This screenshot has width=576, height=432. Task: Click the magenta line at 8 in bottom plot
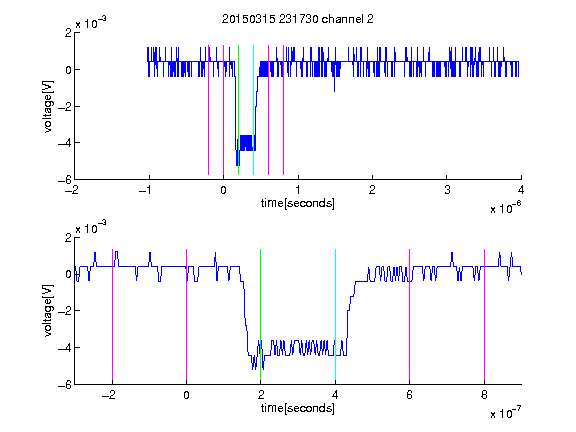[x=485, y=315]
